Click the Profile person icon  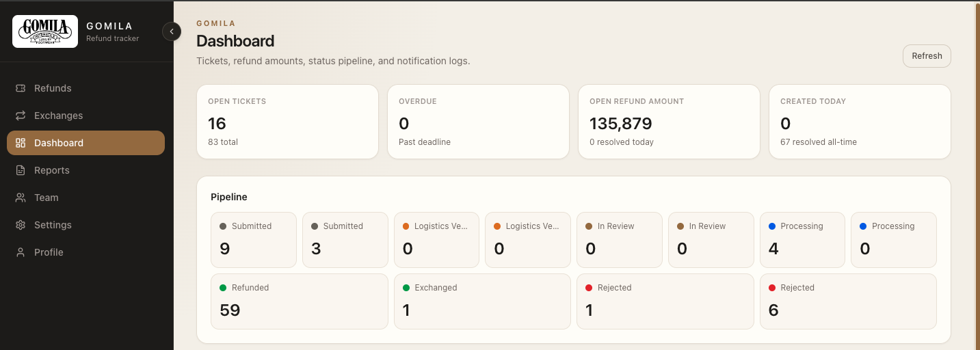[x=21, y=252]
